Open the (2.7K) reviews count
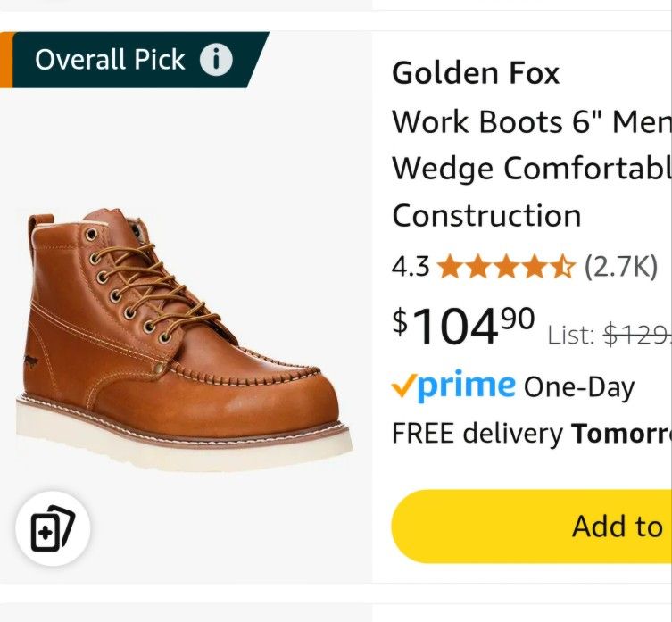672x622 pixels. [620, 266]
